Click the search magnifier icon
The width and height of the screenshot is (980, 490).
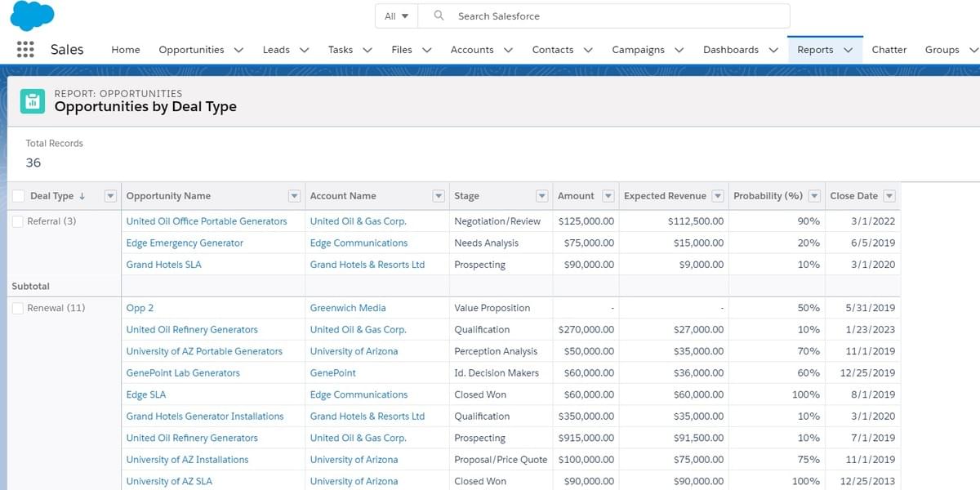[x=439, y=16]
